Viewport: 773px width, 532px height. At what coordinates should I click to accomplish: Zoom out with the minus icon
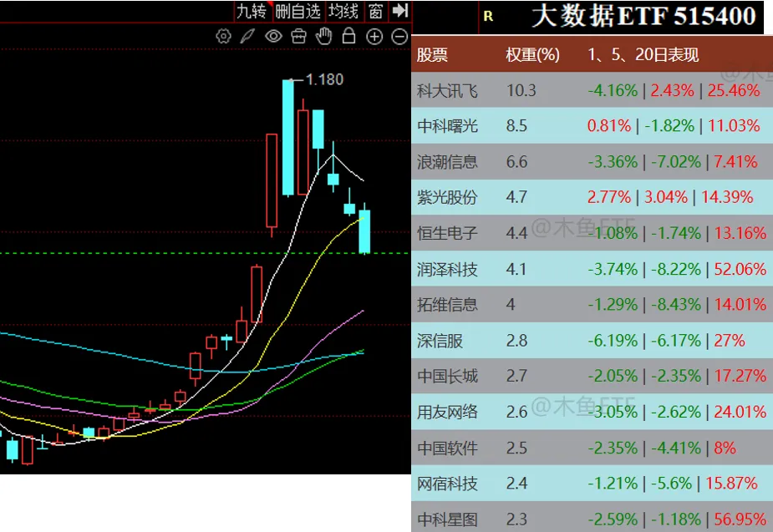tap(399, 37)
